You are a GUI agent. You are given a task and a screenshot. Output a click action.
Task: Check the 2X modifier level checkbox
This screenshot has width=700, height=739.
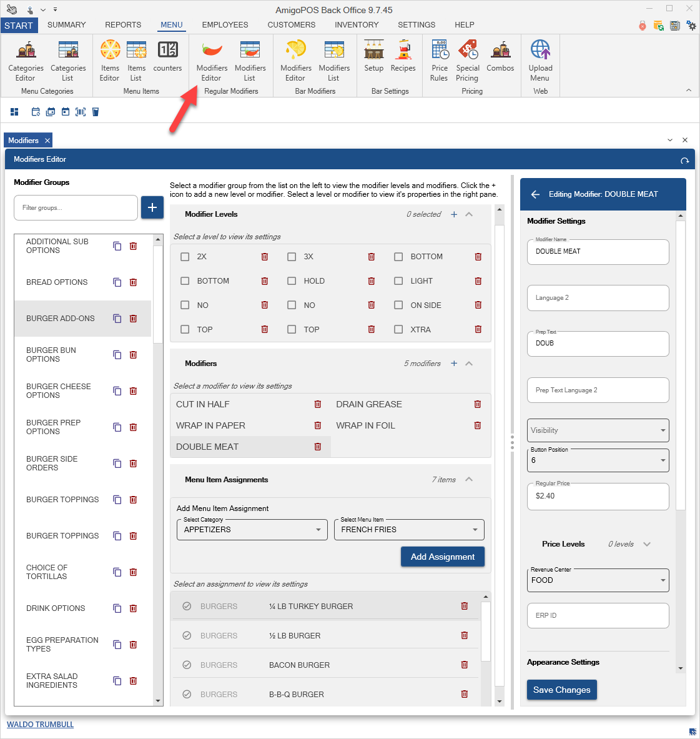point(185,257)
